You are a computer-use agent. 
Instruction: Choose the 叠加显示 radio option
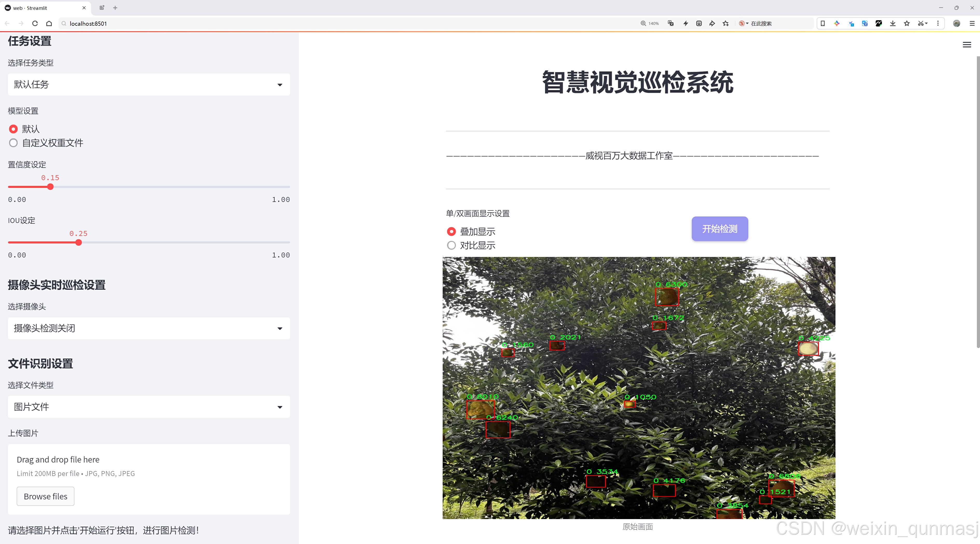[x=451, y=232]
